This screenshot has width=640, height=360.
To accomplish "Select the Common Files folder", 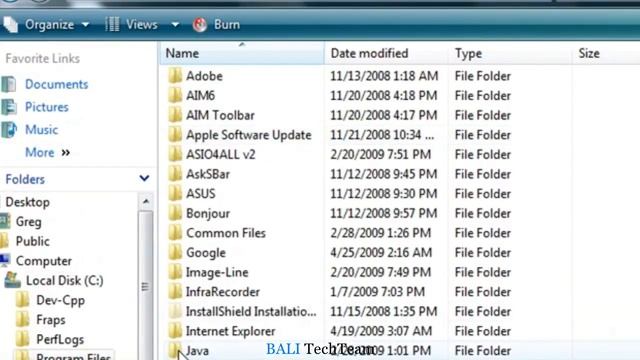I will click(x=226, y=233).
